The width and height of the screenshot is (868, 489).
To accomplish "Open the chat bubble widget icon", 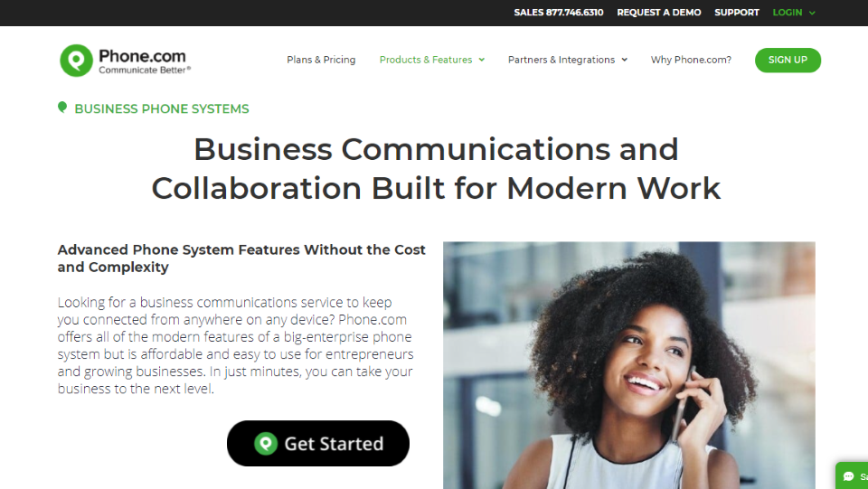I will click(849, 476).
